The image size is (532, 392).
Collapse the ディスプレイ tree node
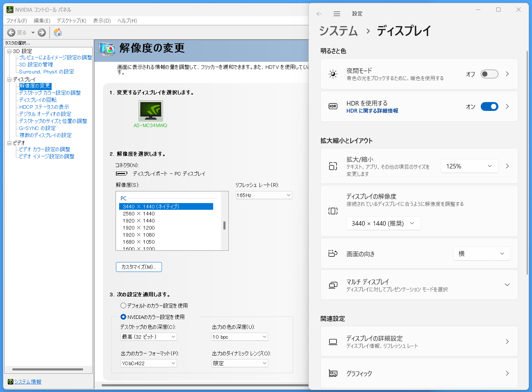(10, 79)
